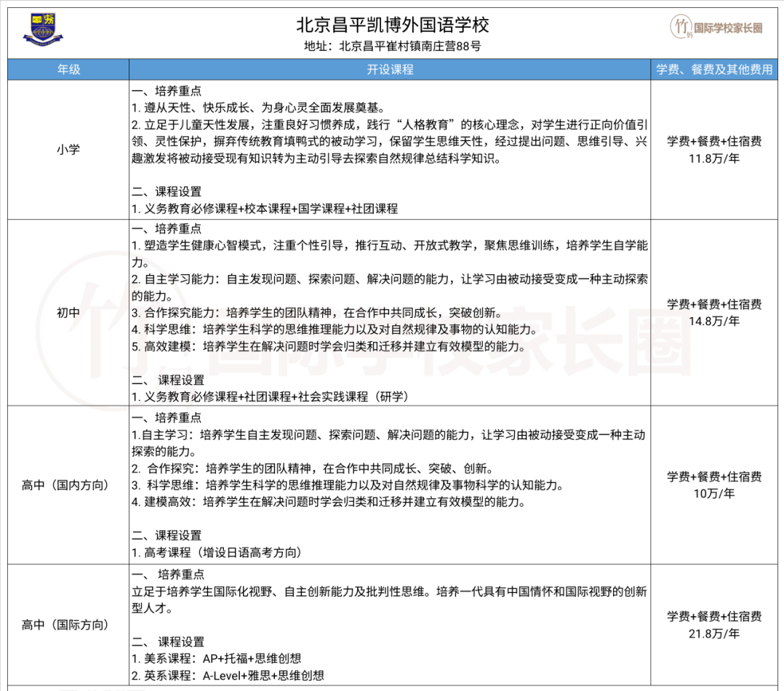Click the 小学 row 一、培养重点 heading
The height and width of the screenshot is (691, 784).
click(x=167, y=91)
